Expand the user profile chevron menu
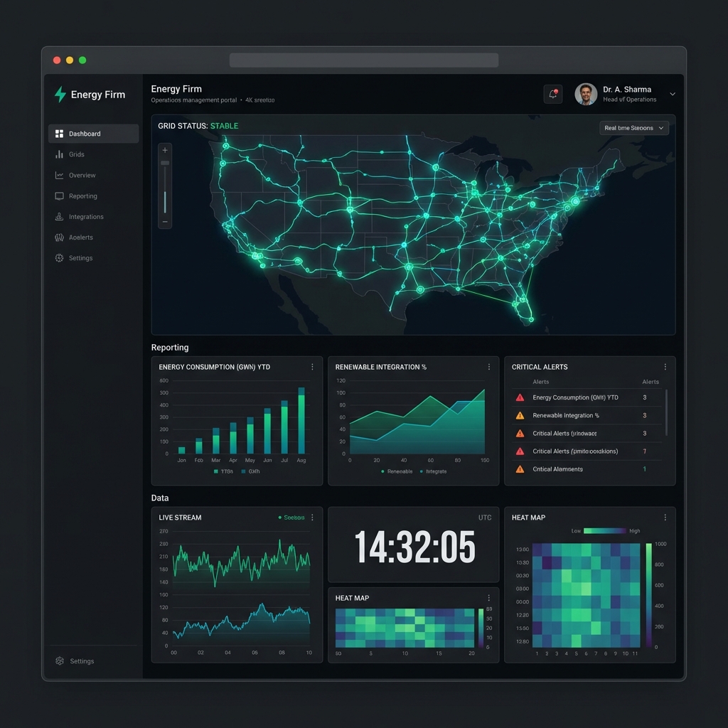 pyautogui.click(x=673, y=94)
